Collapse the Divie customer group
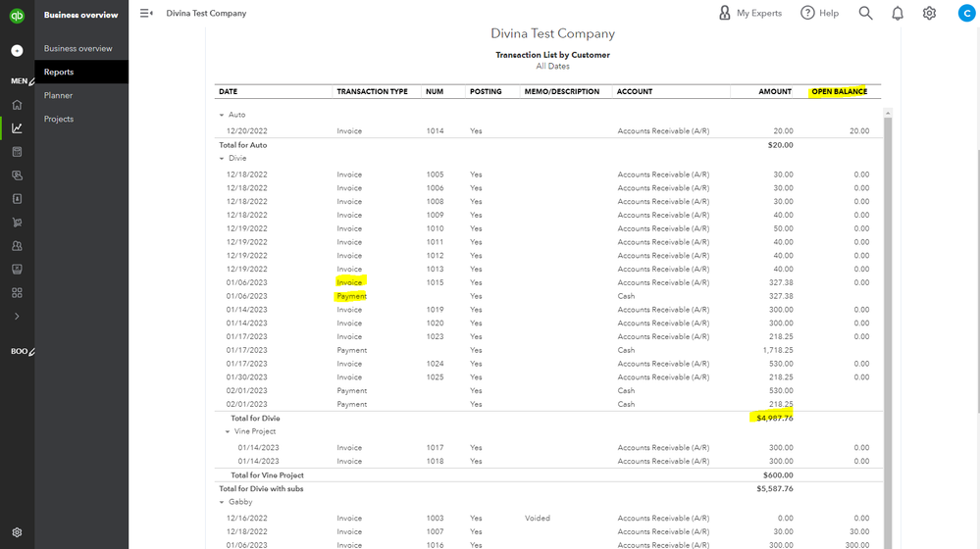 point(222,159)
